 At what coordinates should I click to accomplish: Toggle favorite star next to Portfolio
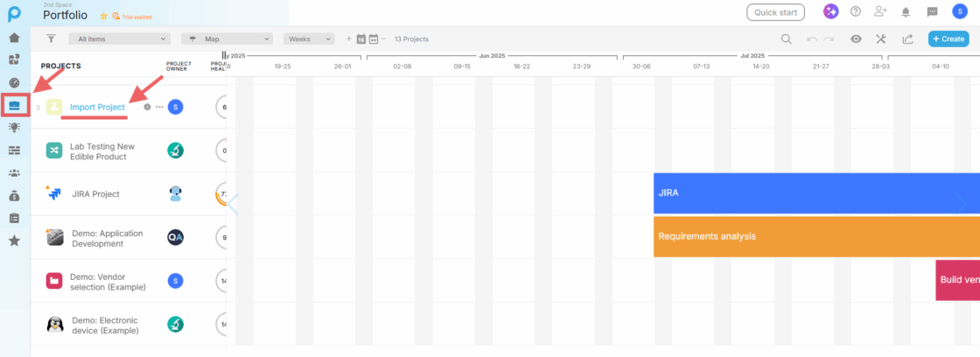pyautogui.click(x=104, y=17)
